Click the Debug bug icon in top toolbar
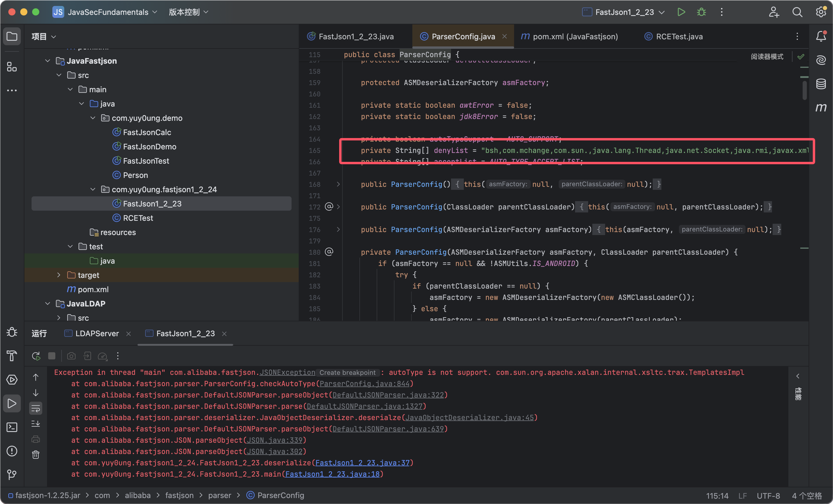Viewport: 833px width, 504px height. [x=701, y=12]
